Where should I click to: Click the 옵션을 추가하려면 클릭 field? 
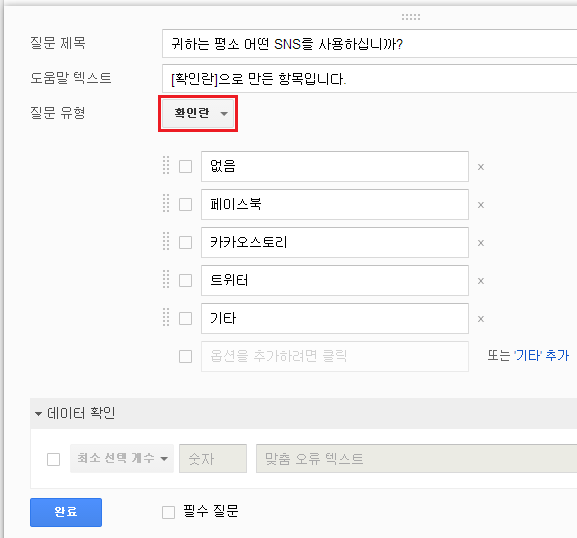(335, 356)
